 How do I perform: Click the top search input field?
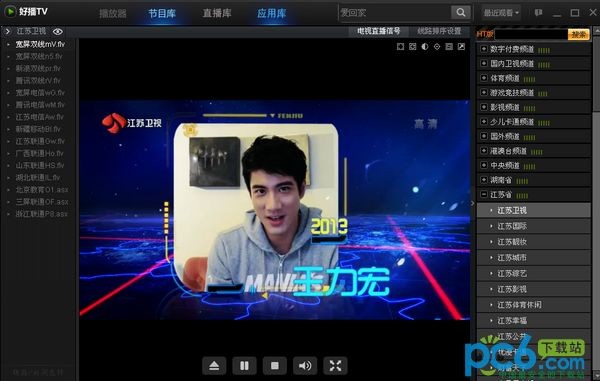tap(395, 13)
